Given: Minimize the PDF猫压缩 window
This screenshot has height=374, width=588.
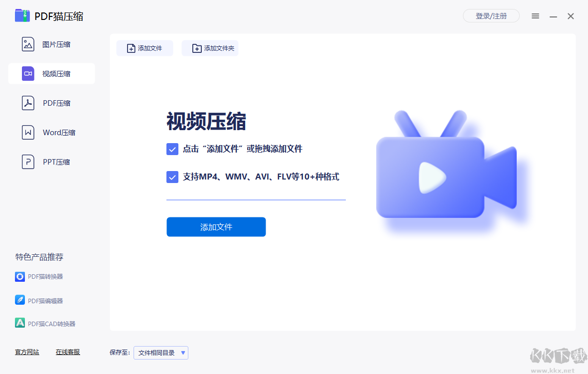Looking at the screenshot, I should (553, 16).
